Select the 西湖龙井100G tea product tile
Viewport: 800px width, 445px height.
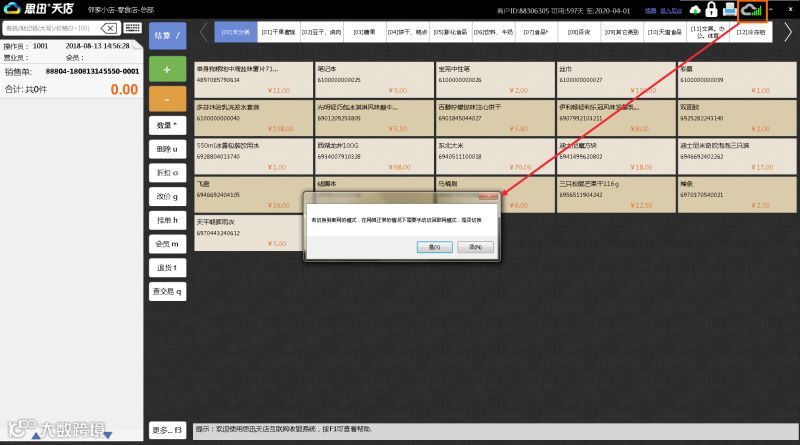click(374, 156)
